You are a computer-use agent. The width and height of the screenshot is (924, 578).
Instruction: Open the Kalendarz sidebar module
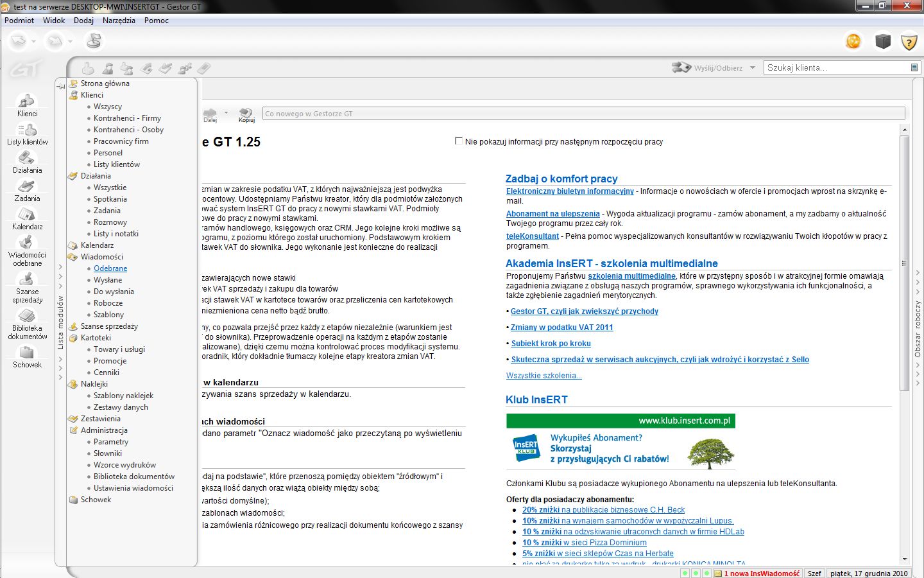[27, 219]
